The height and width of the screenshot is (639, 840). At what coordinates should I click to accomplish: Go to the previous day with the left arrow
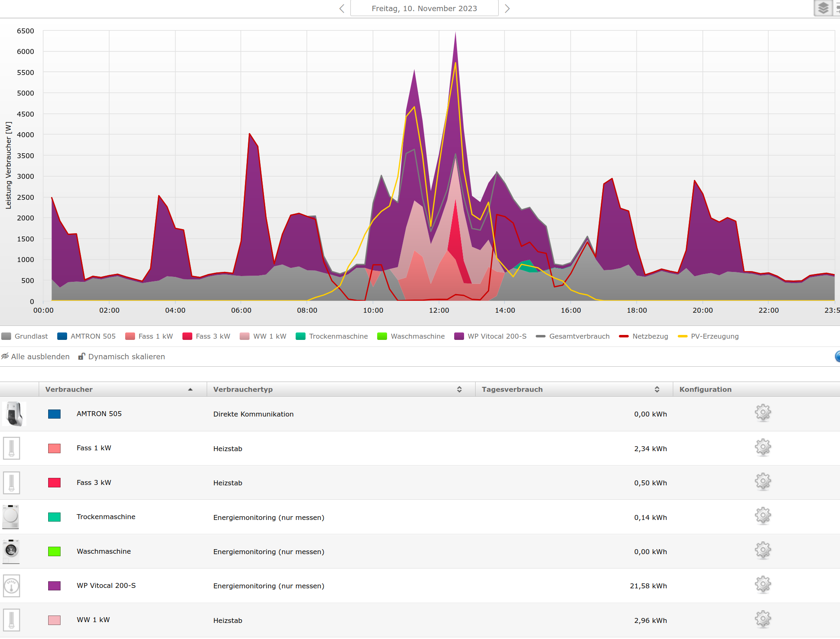click(x=342, y=9)
